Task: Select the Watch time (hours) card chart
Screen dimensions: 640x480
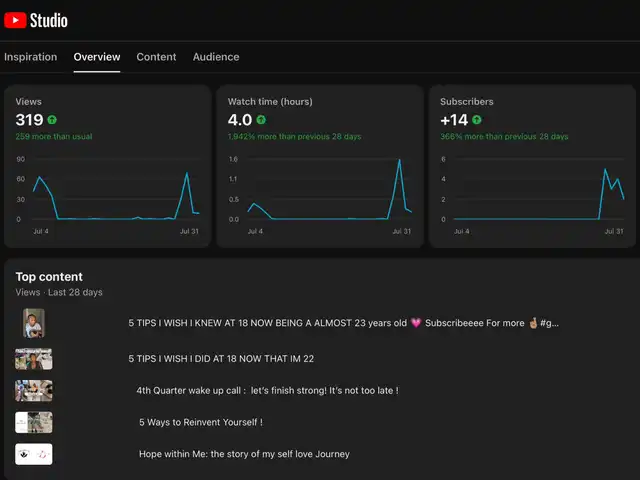Action: [x=320, y=195]
